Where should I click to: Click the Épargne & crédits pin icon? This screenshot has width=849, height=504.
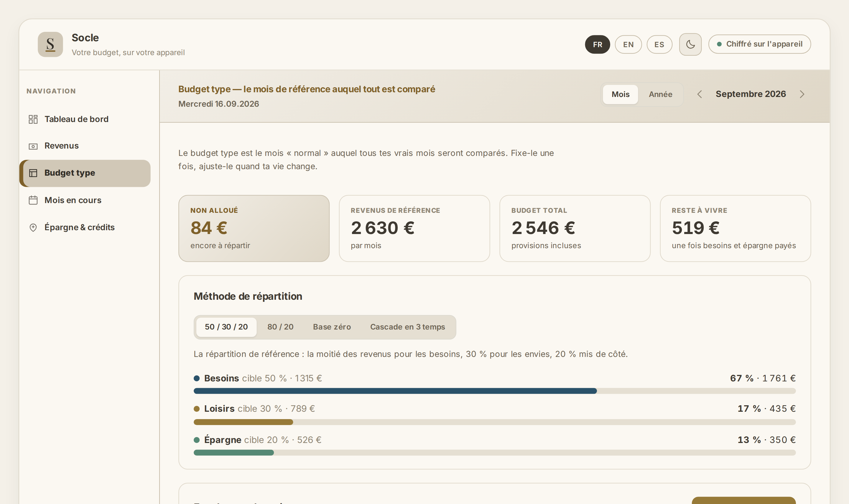click(x=33, y=228)
